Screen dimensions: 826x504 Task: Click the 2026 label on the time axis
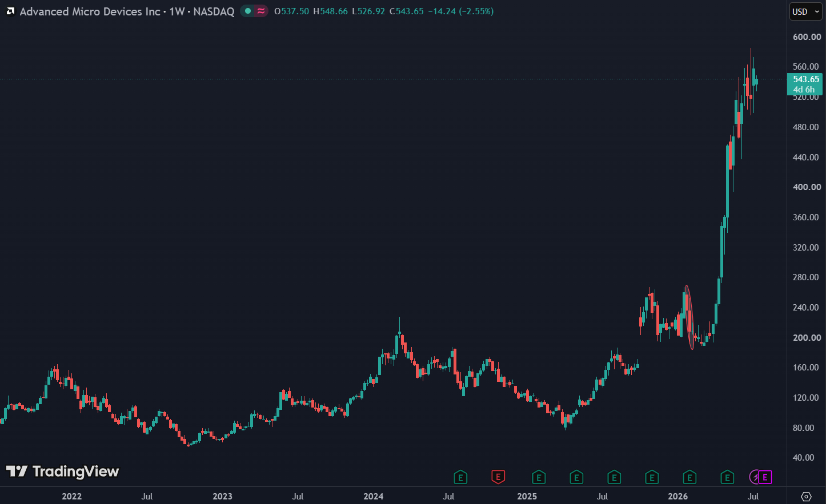(x=678, y=497)
